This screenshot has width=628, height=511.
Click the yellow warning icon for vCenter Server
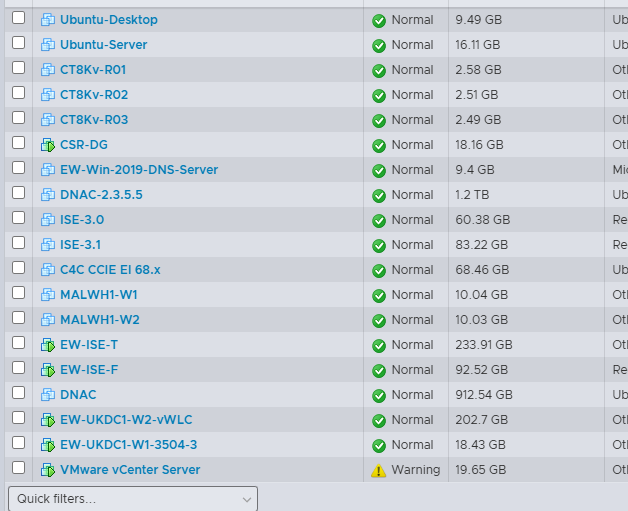tap(378, 470)
